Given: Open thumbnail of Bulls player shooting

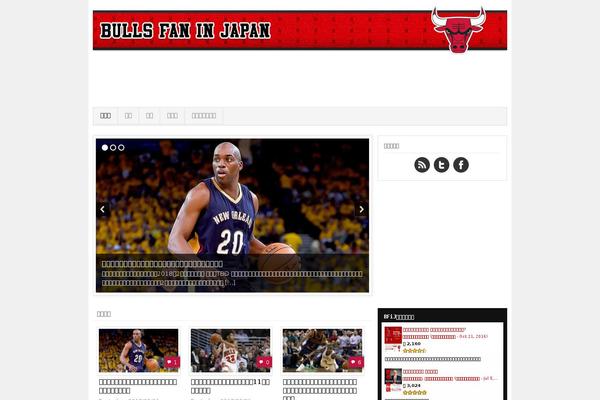Looking at the screenshot, I should click(x=230, y=350).
